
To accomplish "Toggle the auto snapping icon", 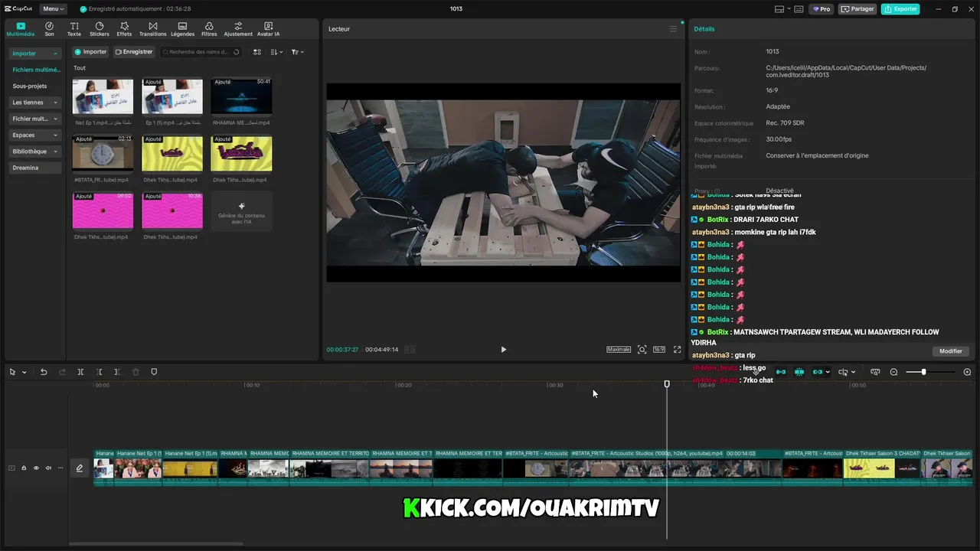I will (799, 372).
